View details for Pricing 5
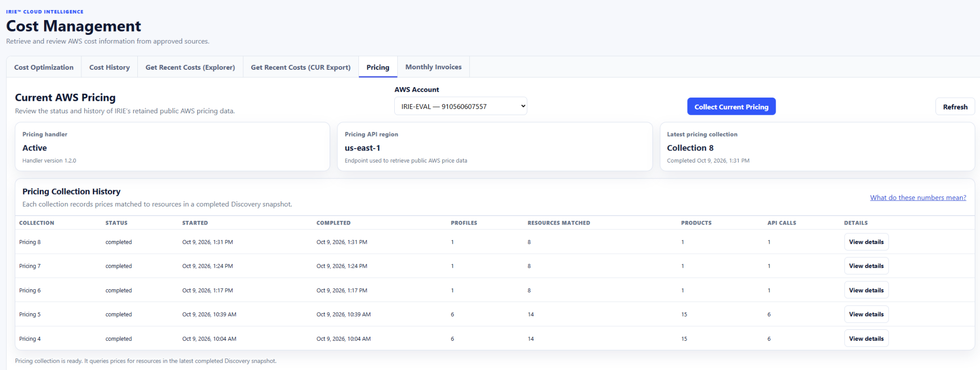Screen dimensions: 980x370 click(866, 314)
